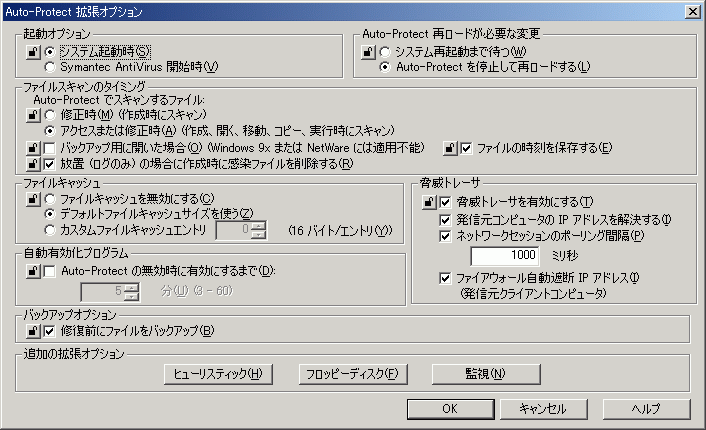Viewport: 706px width, 430px height.
Task: Toggle lock icon beside システム再起動まで待つ option
Action: point(368,52)
